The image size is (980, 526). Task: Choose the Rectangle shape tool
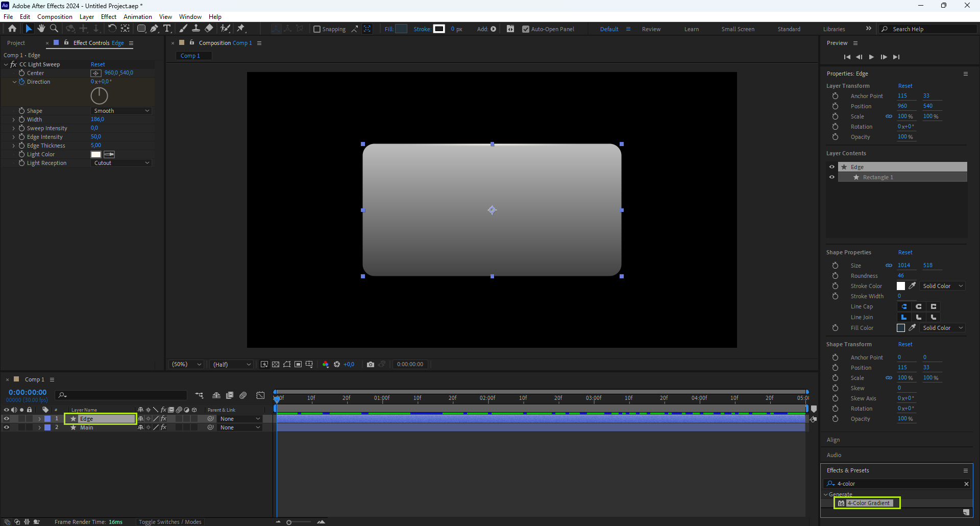point(141,29)
